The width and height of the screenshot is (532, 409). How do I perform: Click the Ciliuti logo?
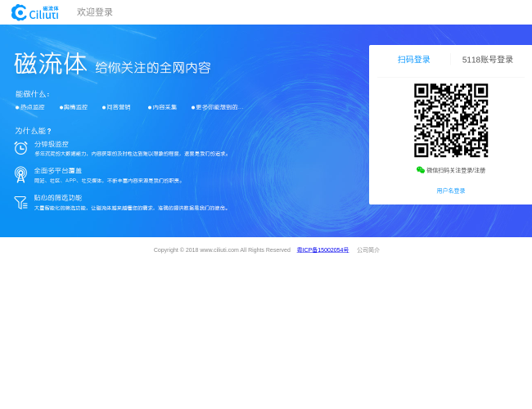click(35, 12)
